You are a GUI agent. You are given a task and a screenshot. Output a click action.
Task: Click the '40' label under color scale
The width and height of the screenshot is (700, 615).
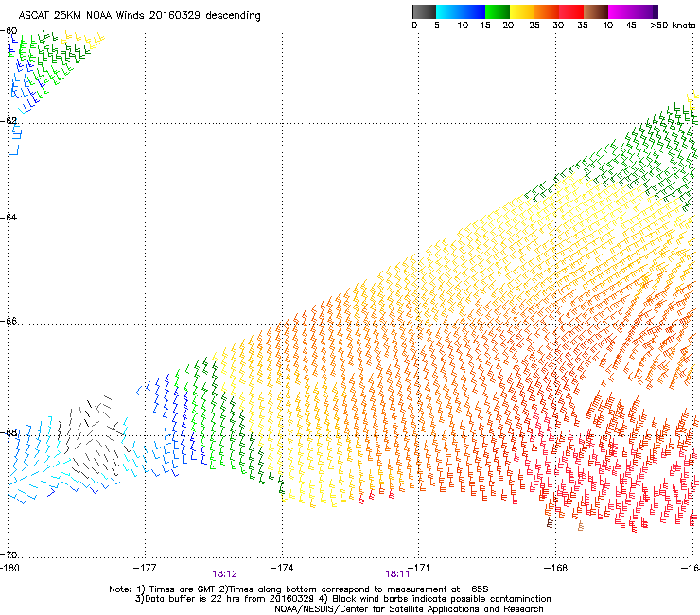(x=607, y=26)
